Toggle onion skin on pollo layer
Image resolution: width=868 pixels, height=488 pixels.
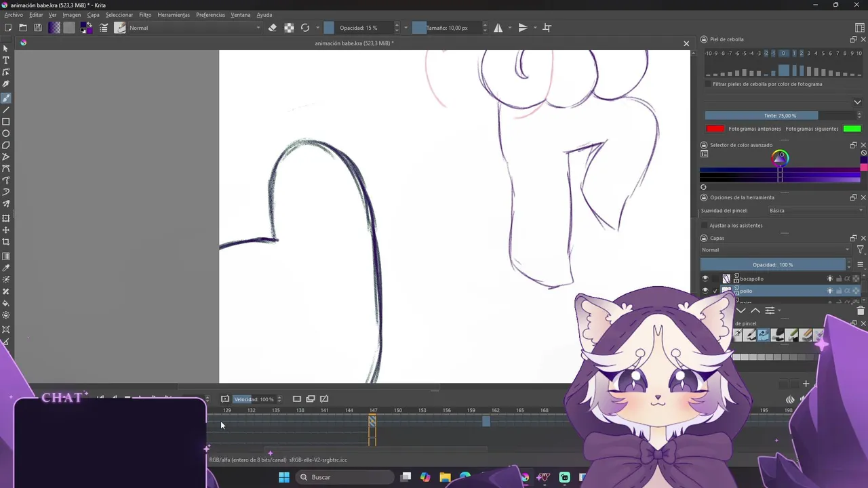point(830,291)
